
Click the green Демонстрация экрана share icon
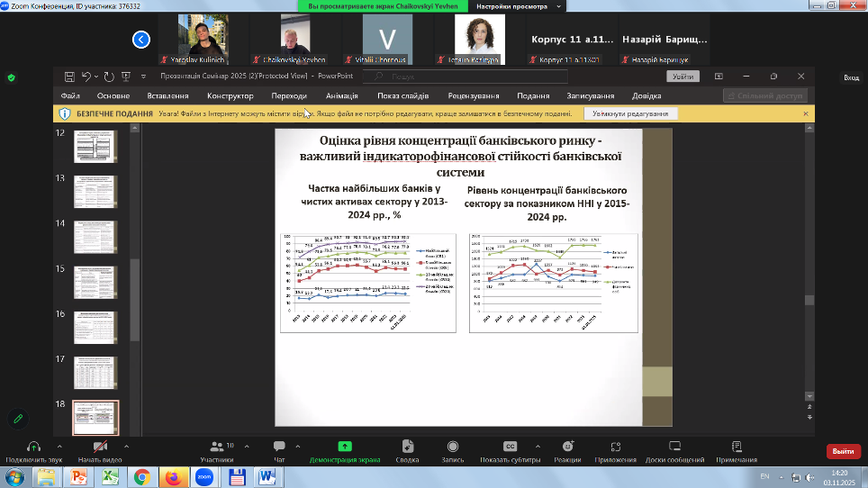pos(344,446)
